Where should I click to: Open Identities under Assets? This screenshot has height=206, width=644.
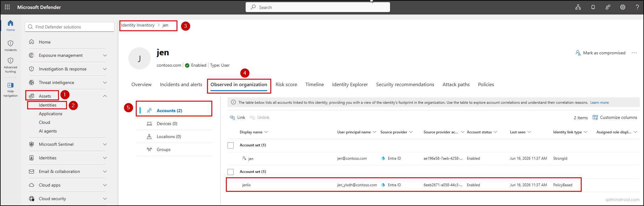pyautogui.click(x=48, y=105)
